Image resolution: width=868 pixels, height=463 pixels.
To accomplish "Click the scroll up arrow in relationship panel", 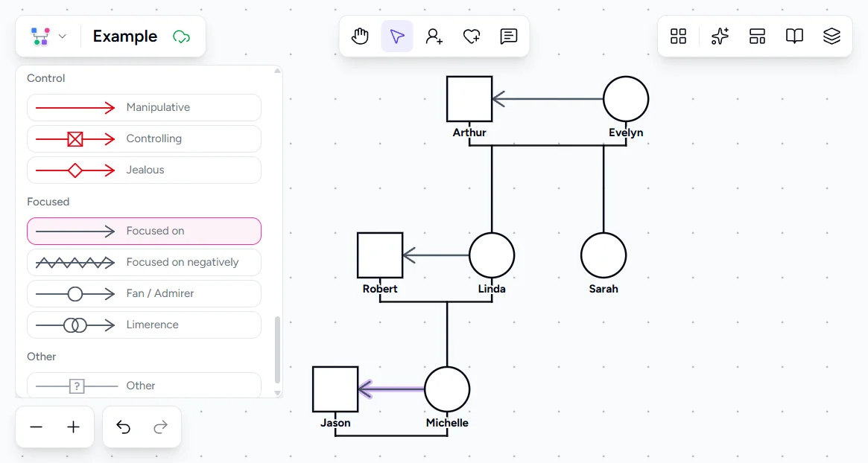I will (x=277, y=71).
